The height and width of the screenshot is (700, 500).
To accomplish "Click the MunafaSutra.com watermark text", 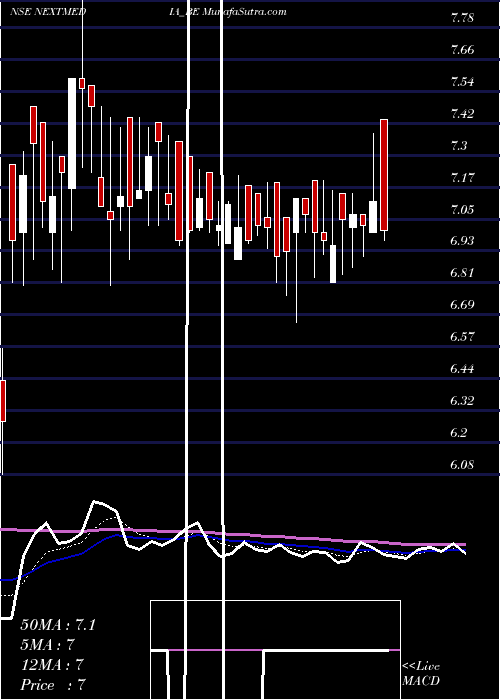I will [245, 12].
